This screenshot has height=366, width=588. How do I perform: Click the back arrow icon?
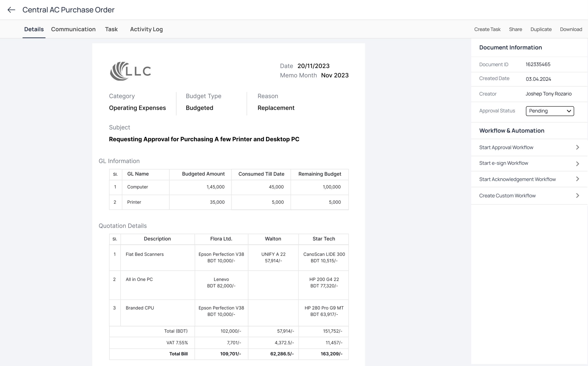coord(11,10)
